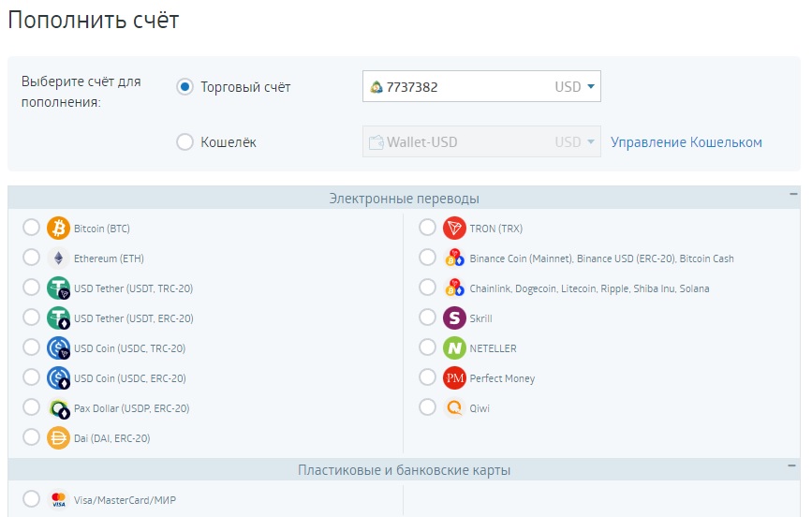Screen dimensions: 812x517
Task: Click USD Coin (USDC, TRC-20) label
Action: pyautogui.click(x=129, y=348)
